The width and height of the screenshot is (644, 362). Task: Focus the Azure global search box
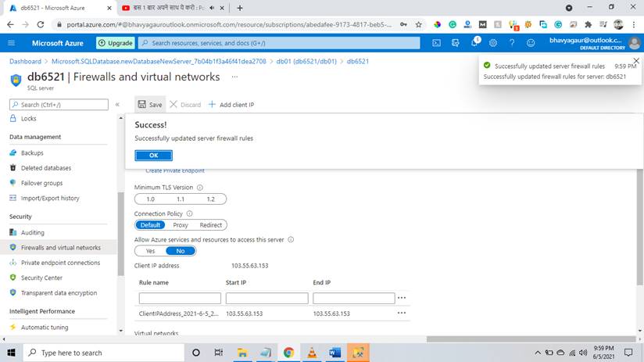279,43
